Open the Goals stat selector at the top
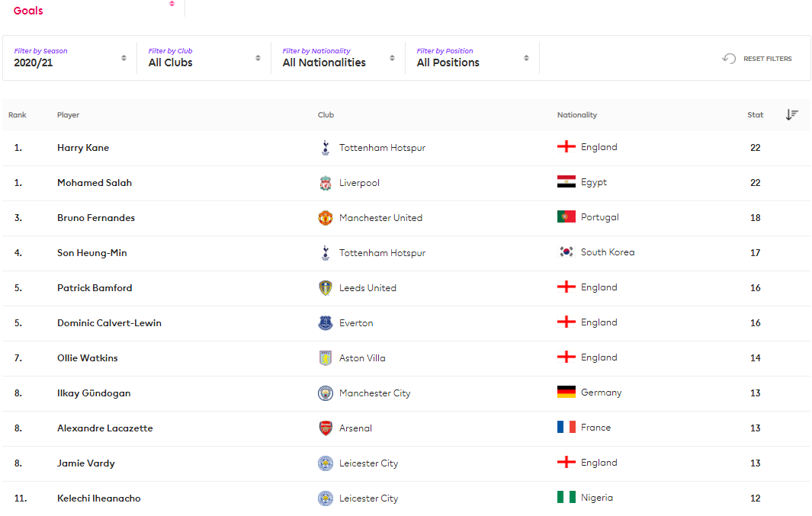The height and width of the screenshot is (516, 812). pyautogui.click(x=93, y=9)
